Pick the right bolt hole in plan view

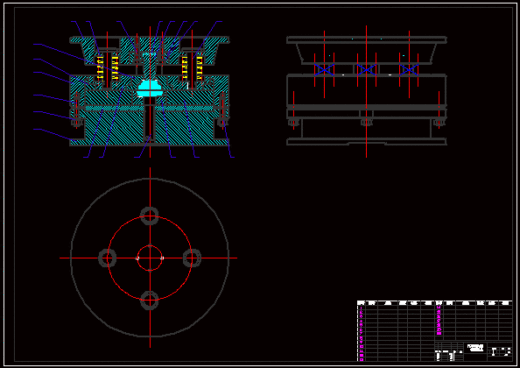tap(192, 258)
